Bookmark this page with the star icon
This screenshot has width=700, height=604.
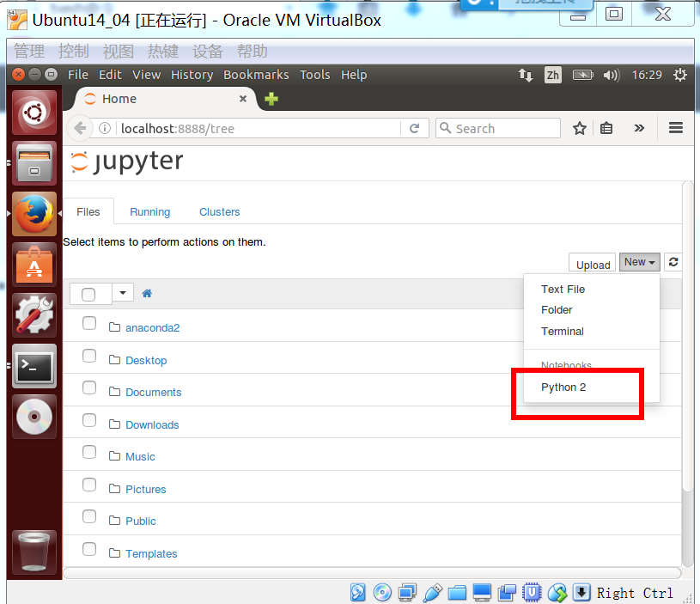(x=580, y=129)
